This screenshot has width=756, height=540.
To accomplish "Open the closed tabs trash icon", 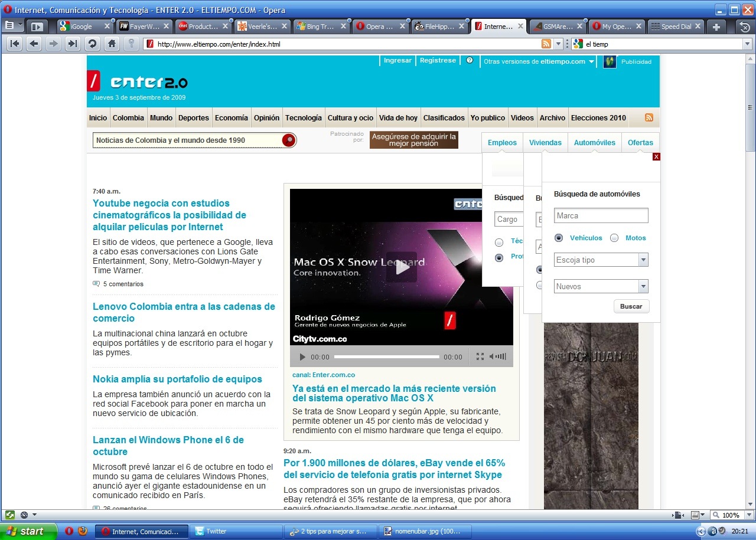I will coord(745,27).
